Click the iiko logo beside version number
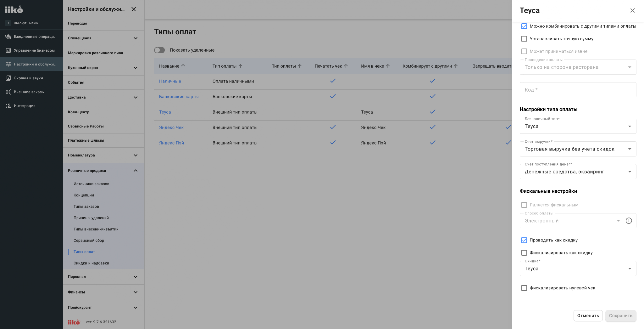The height and width of the screenshot is (329, 644). coord(74,322)
